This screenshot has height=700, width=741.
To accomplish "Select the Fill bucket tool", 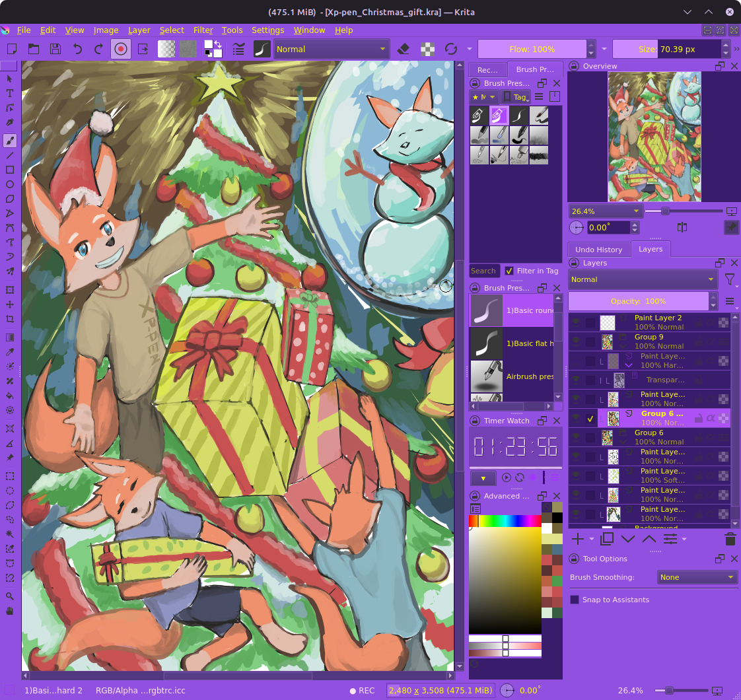I will pyautogui.click(x=9, y=396).
